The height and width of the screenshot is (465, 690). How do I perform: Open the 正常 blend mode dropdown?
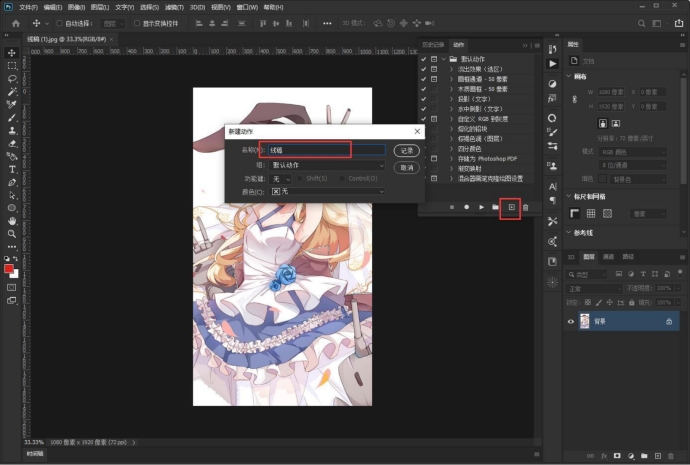click(x=593, y=289)
